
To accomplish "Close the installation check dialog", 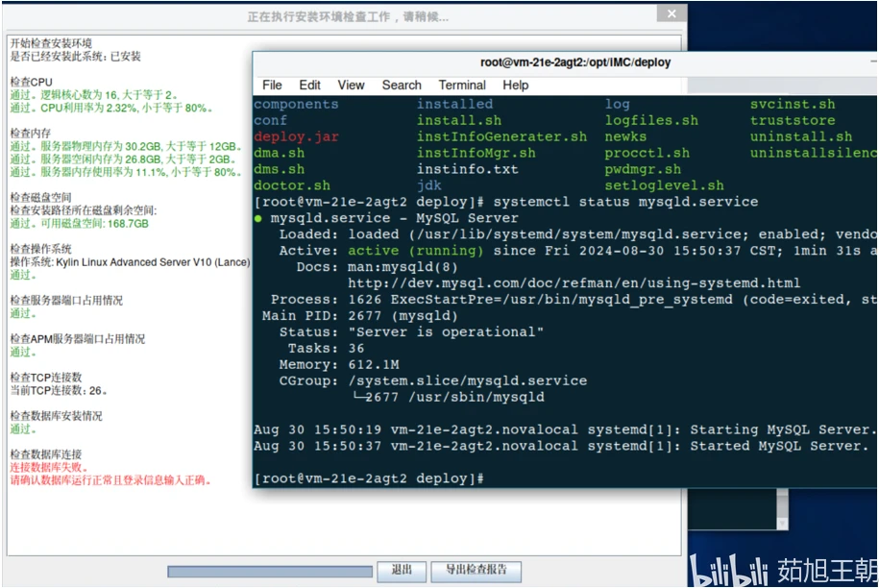I will (x=671, y=14).
